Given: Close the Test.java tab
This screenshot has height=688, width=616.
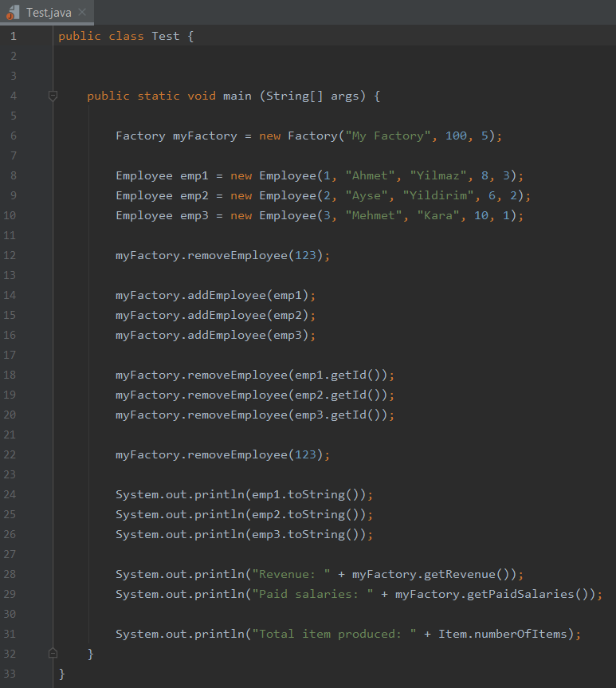Looking at the screenshot, I should [x=82, y=12].
